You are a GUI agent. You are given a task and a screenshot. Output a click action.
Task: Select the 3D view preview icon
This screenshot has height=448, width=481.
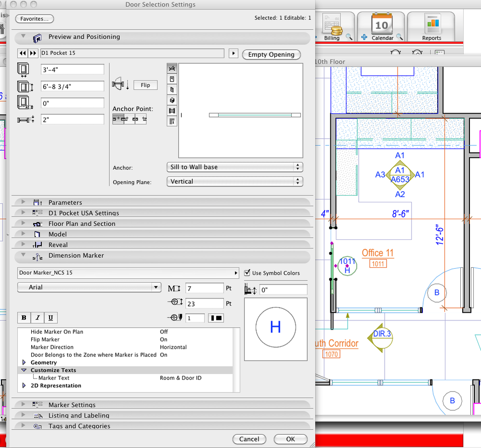(172, 100)
